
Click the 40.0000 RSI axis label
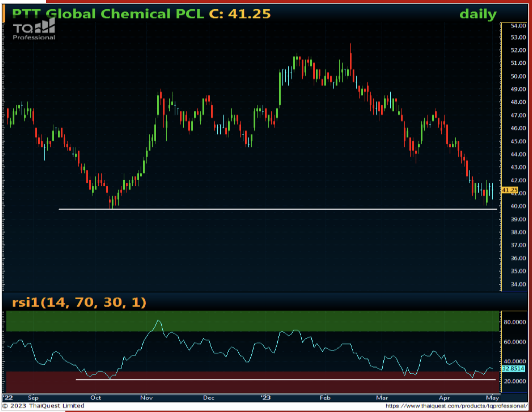pyautogui.click(x=515, y=361)
